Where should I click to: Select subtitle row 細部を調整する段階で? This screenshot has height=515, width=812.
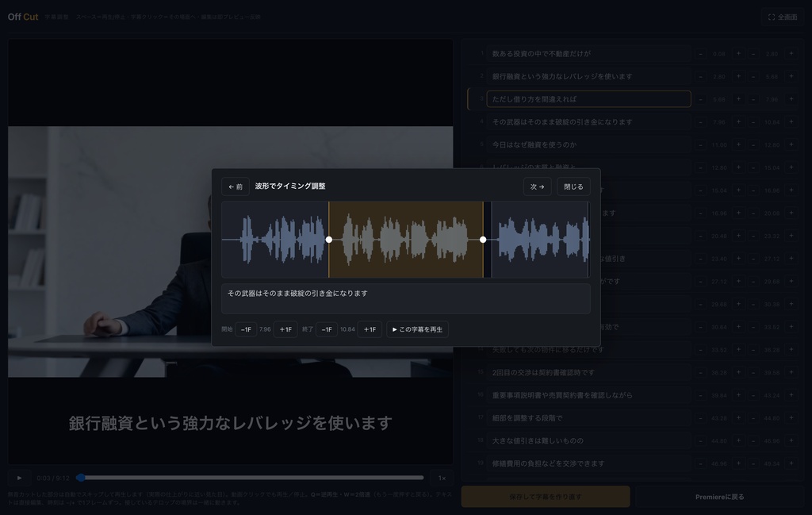588,417
